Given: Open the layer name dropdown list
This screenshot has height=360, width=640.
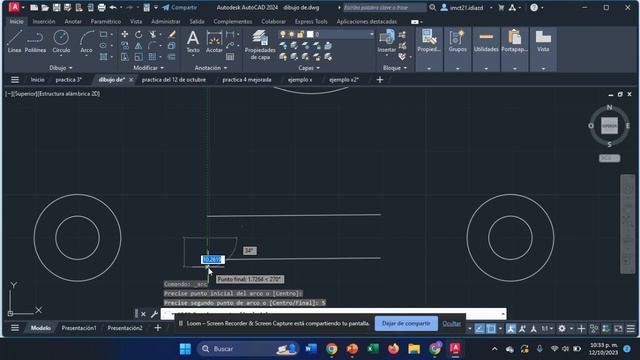Looking at the screenshot, I should coord(371,35).
